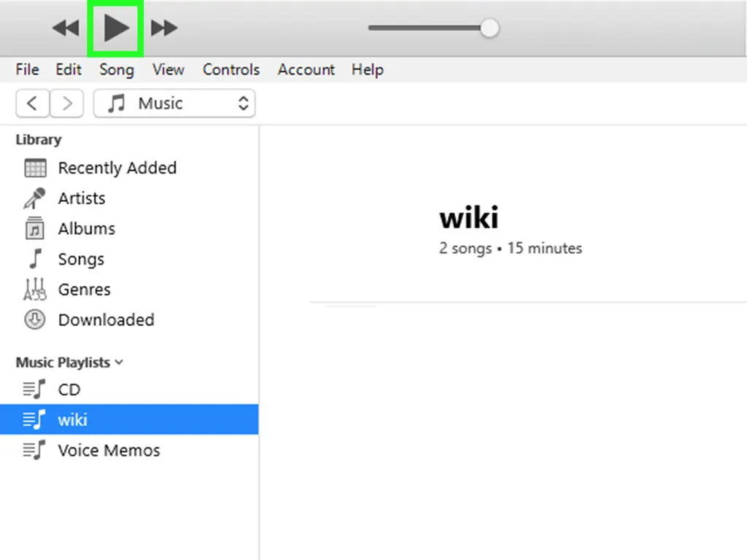Image resolution: width=747 pixels, height=560 pixels.
Task: Select the CD playlist
Action: [x=69, y=389]
